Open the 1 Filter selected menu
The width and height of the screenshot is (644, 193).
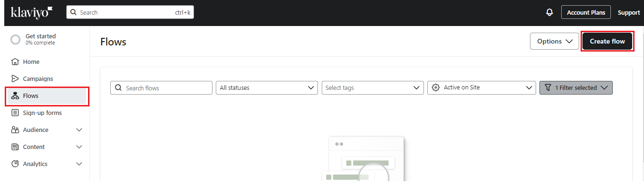pyautogui.click(x=576, y=88)
